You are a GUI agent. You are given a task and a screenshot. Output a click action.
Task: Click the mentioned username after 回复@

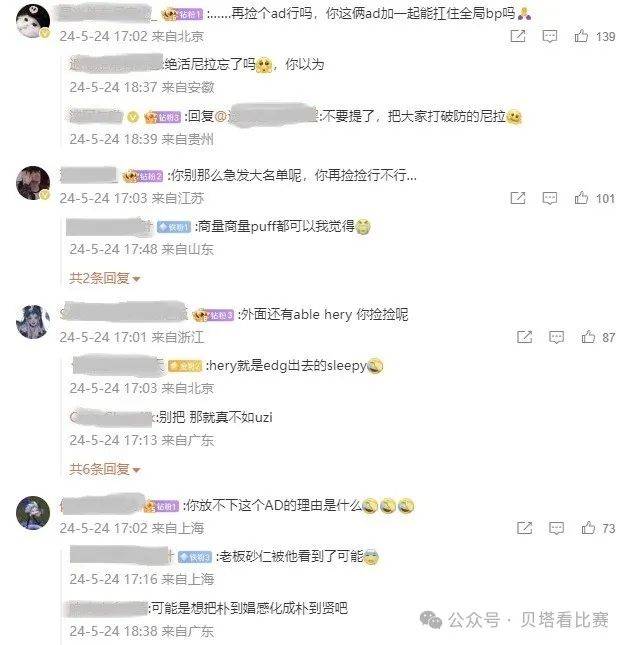click(x=274, y=114)
